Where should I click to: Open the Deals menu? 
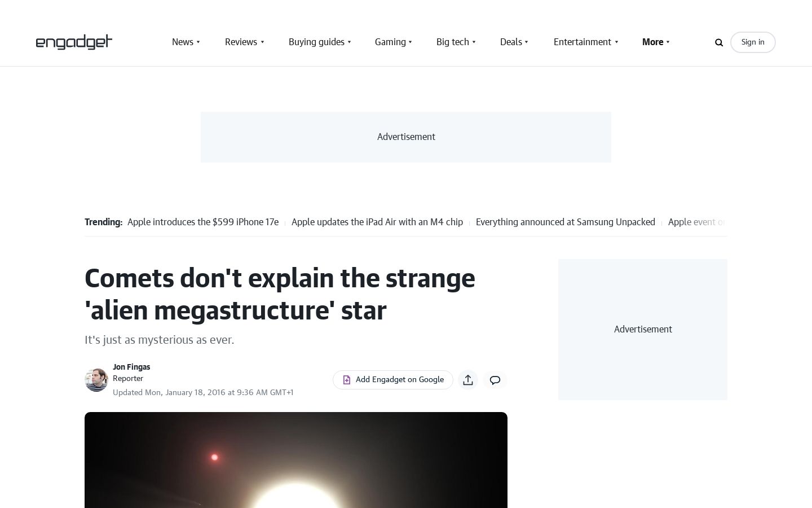(x=514, y=42)
